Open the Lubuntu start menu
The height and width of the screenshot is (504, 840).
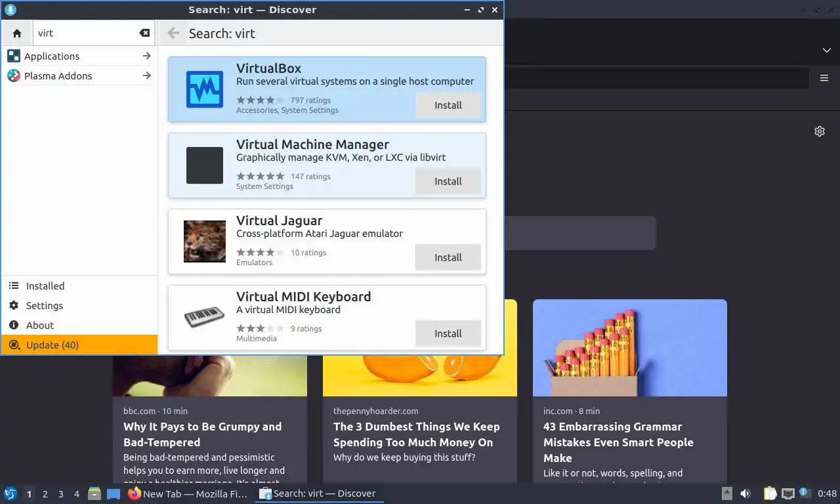10,493
